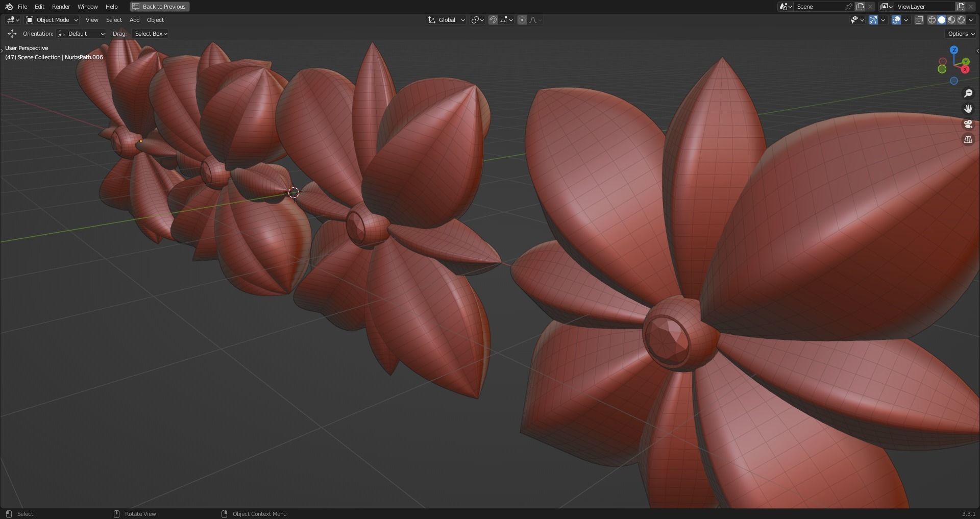The image size is (980, 519).
Task: Toggle the camera view icon
Action: [x=968, y=124]
